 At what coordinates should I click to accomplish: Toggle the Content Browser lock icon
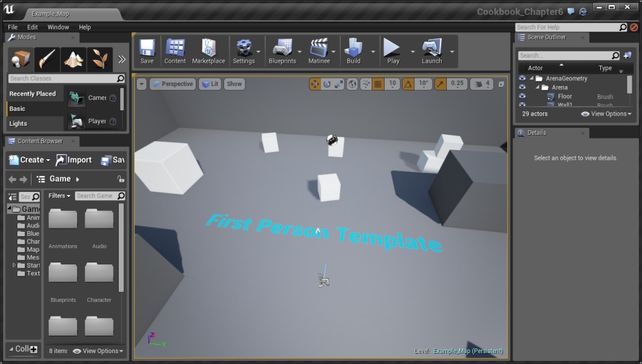(121, 179)
